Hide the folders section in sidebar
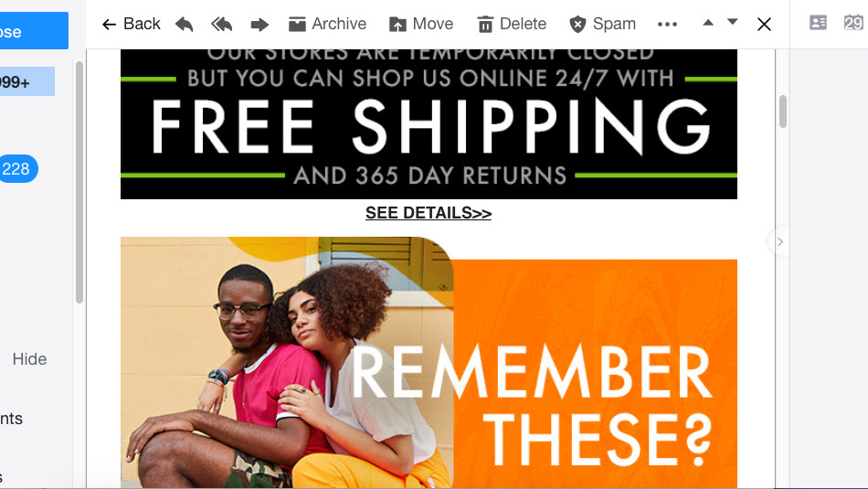The image size is (868, 489). 29,359
